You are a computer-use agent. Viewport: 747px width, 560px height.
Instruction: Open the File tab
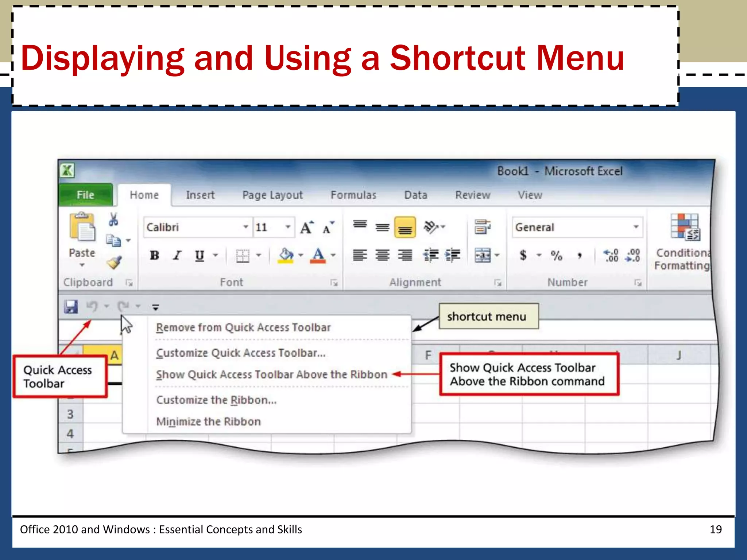coord(86,195)
